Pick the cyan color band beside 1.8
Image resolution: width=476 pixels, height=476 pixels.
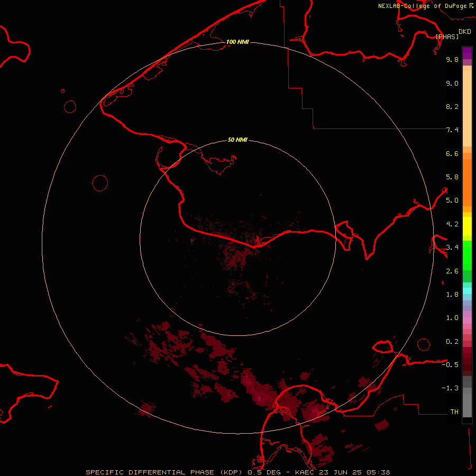click(x=467, y=291)
